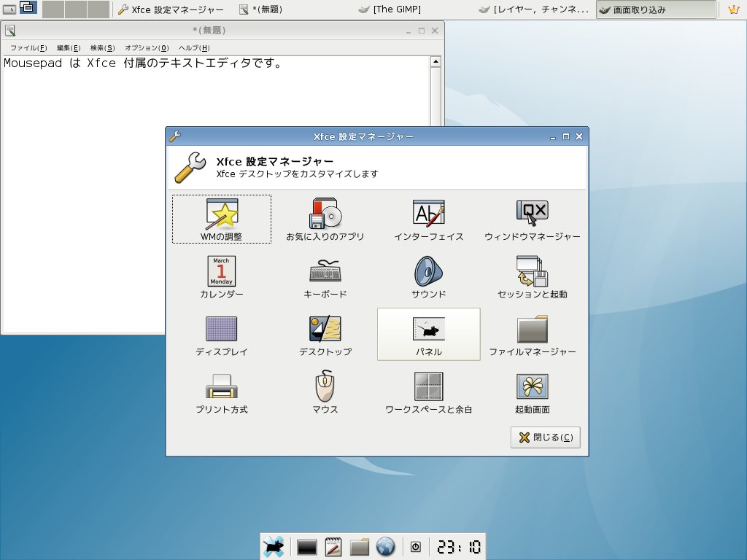
Task: Click the wrench icon in settings titlebar
Action: 175,136
